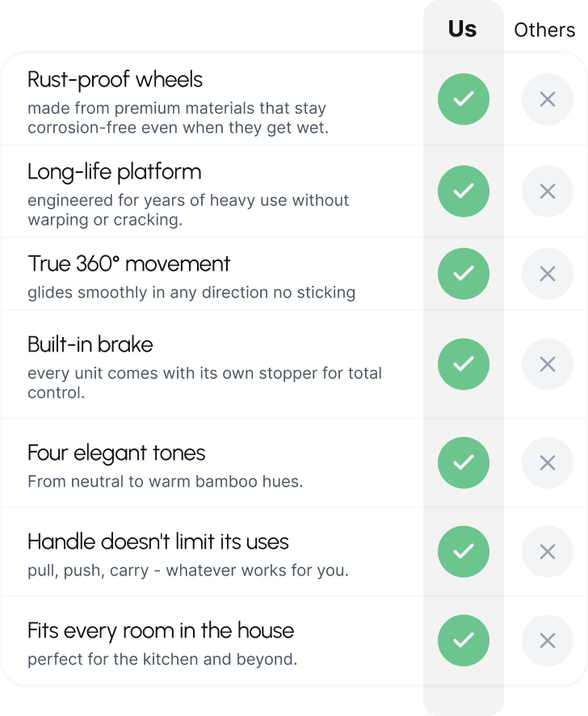Click the Rust-proof wheels heading

click(x=115, y=79)
